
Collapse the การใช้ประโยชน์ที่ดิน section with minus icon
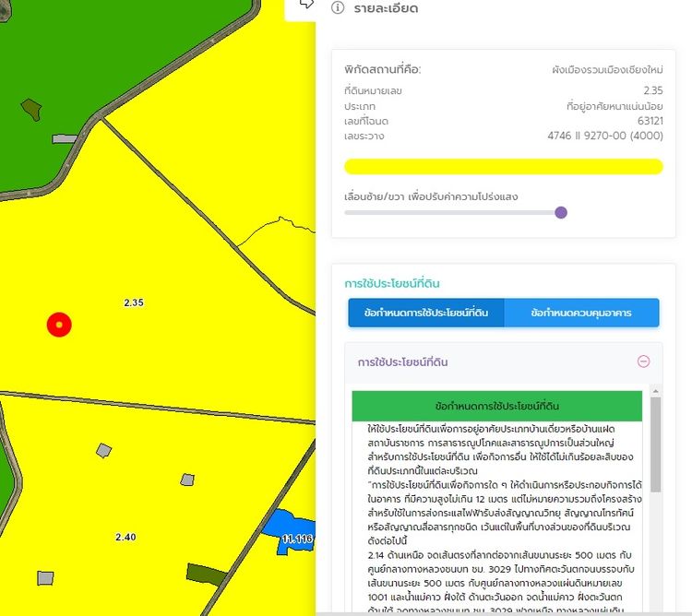click(x=643, y=361)
